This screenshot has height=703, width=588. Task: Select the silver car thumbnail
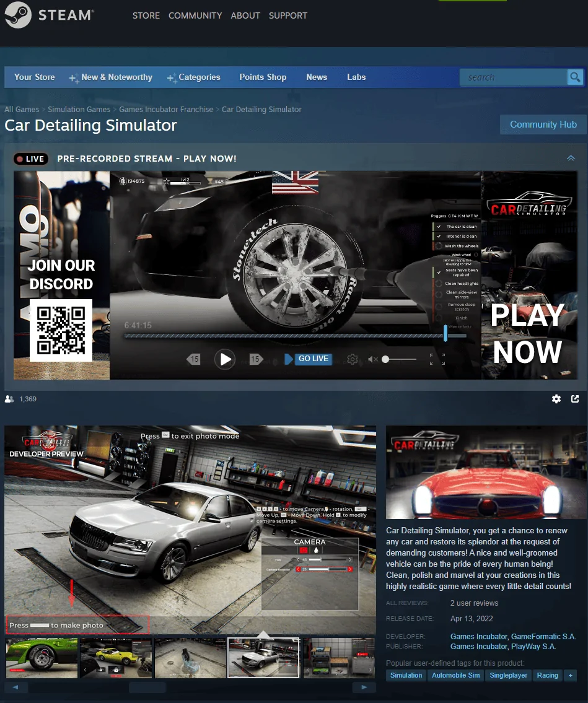(264, 658)
